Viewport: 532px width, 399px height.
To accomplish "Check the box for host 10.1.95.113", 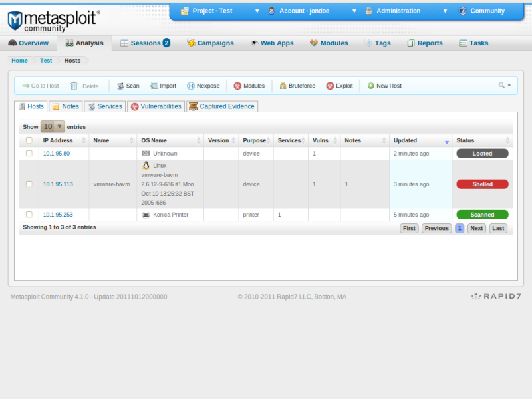I will [29, 184].
